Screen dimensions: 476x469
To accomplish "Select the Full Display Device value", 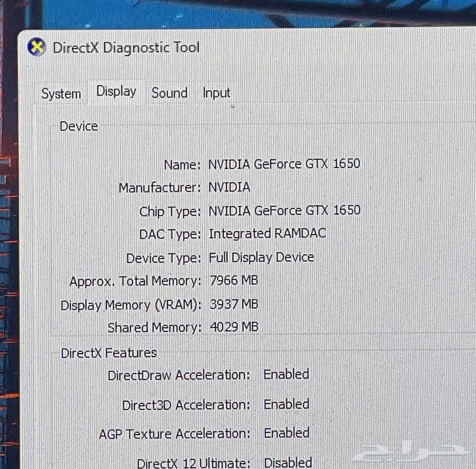I will pos(261,257).
